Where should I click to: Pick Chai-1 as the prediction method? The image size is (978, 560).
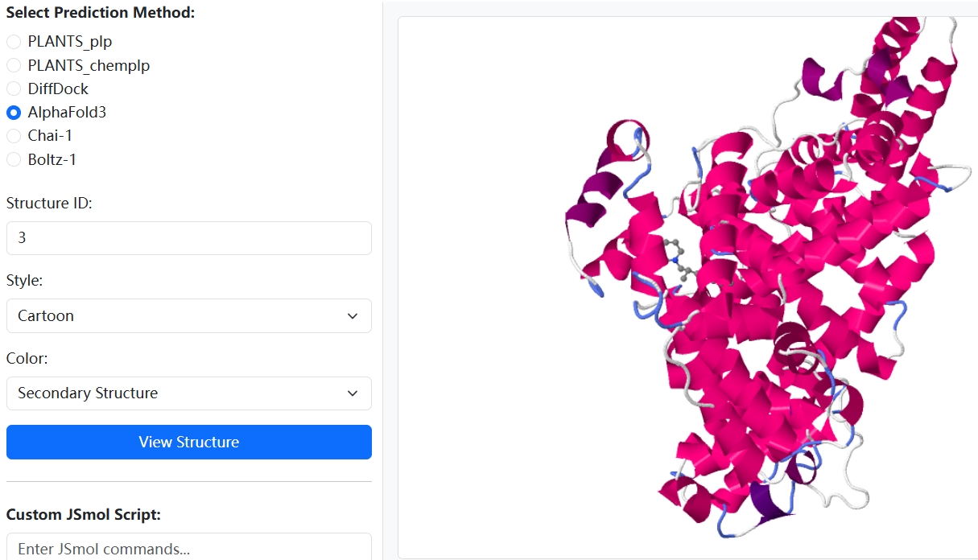click(x=14, y=136)
